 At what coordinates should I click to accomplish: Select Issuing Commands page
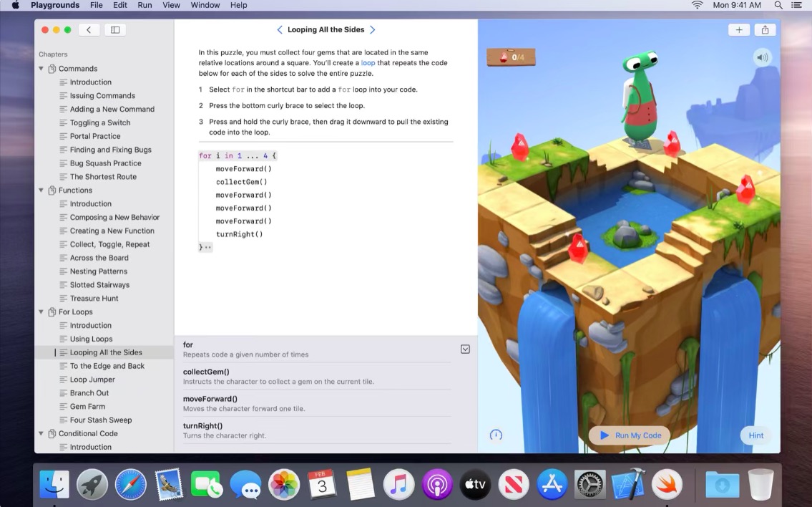(104, 95)
